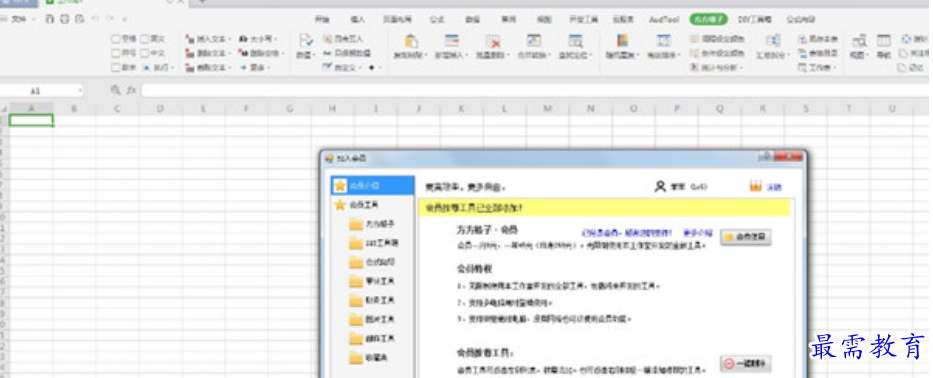933x378 pixels.
Task: Click the zoom magnifier beside fx
Action: (115, 90)
